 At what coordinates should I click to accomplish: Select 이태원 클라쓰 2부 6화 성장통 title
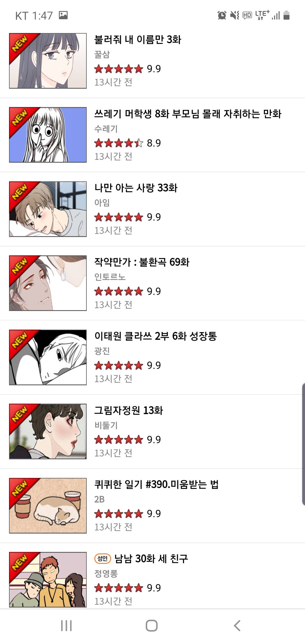point(155,336)
